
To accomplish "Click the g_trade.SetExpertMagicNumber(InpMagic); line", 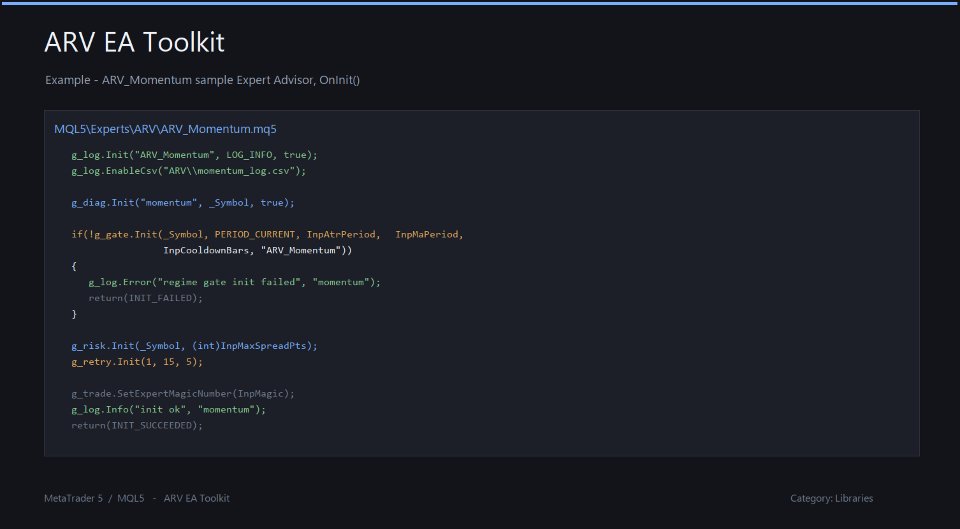I will 183,394.
